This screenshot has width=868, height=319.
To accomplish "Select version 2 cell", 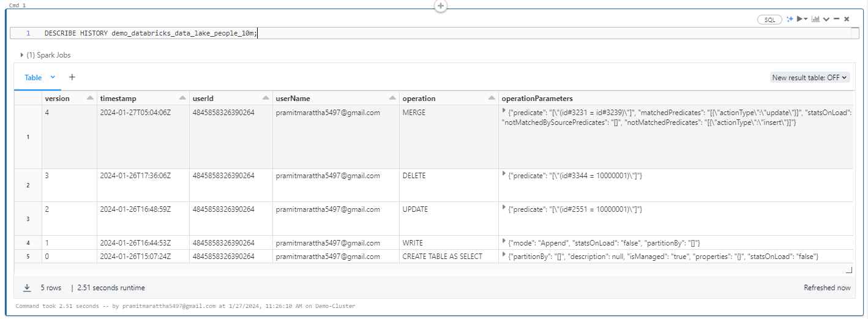I will click(x=69, y=219).
